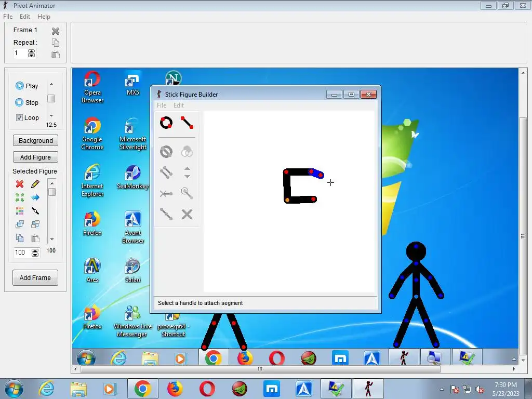Click the Add Figure button
Viewport: 532px width, 399px height.
point(36,157)
